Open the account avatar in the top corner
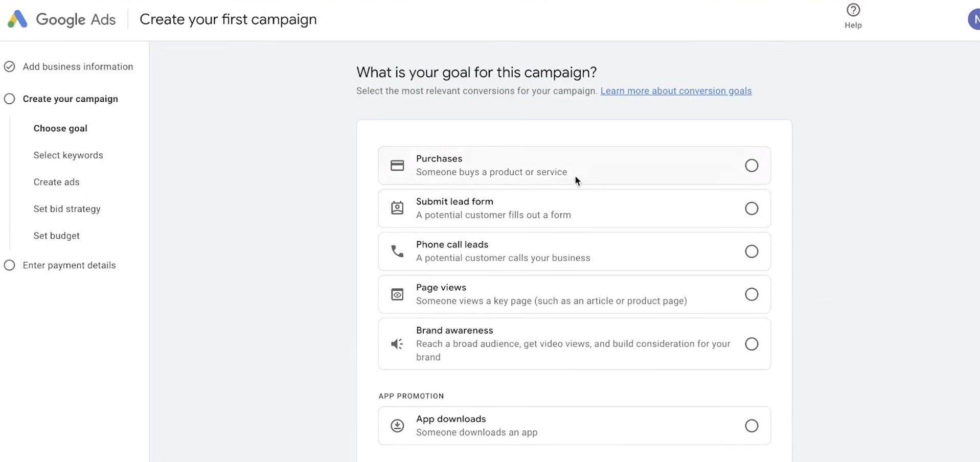This screenshot has width=980, height=462. click(974, 19)
